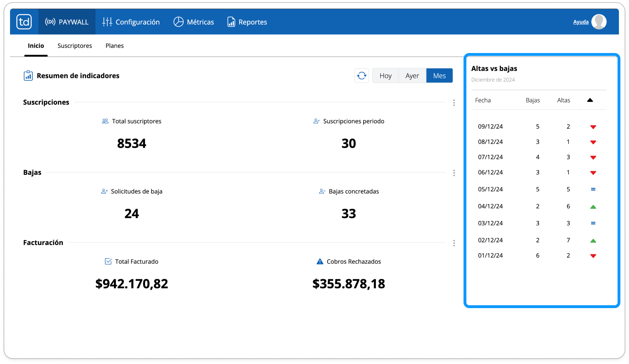Click the td logo icon
The width and height of the screenshot is (629, 364).
click(24, 22)
